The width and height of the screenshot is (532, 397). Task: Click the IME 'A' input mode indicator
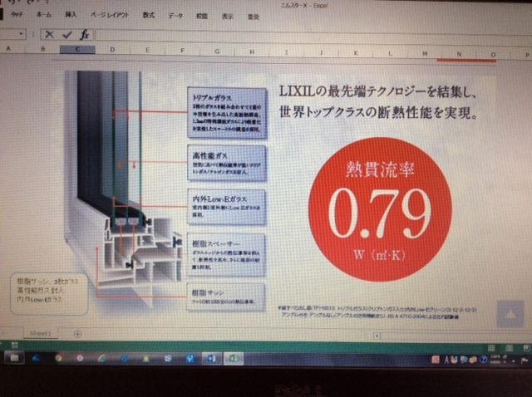[x=446, y=360]
